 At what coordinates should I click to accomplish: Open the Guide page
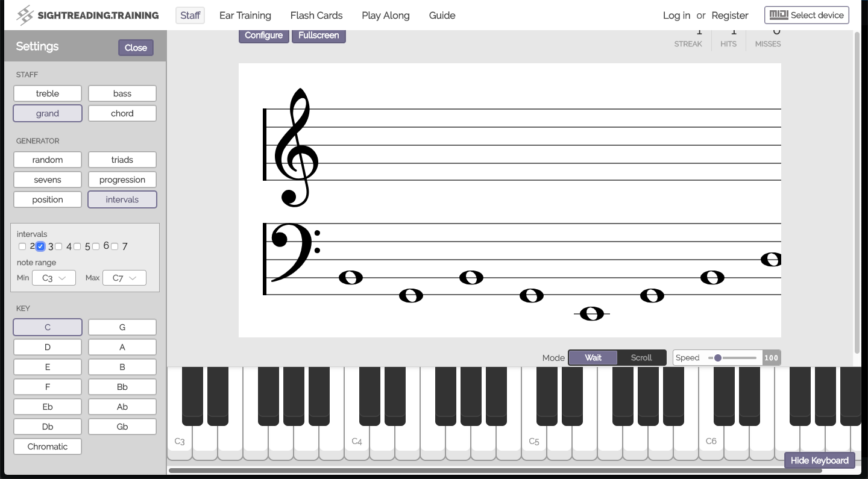coord(442,15)
